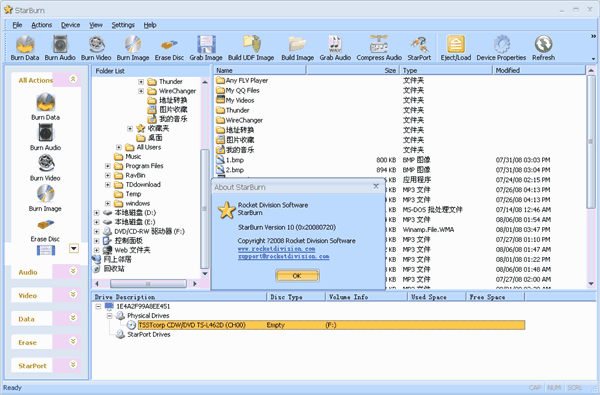Choose Erase Disc in sidebar panel

click(x=45, y=231)
